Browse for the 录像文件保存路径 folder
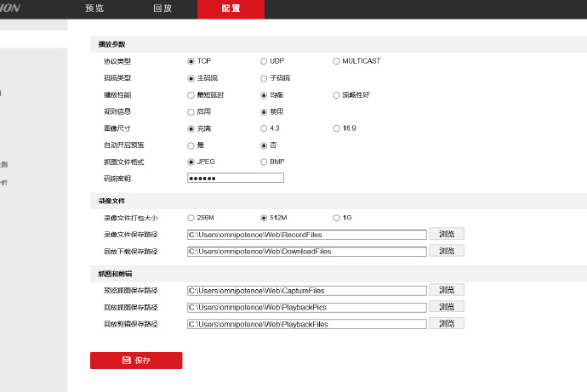This screenshot has width=587, height=392. click(x=447, y=234)
